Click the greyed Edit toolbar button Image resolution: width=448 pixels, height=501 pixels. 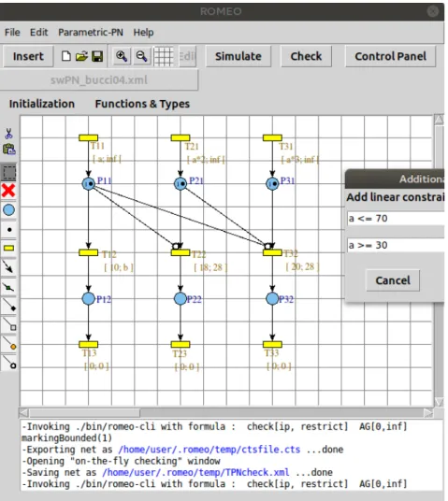(187, 56)
